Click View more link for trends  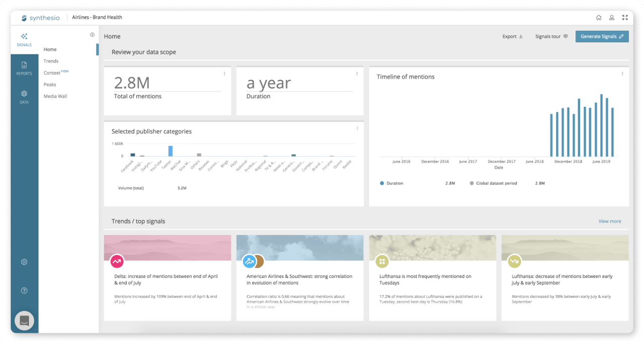click(x=610, y=221)
